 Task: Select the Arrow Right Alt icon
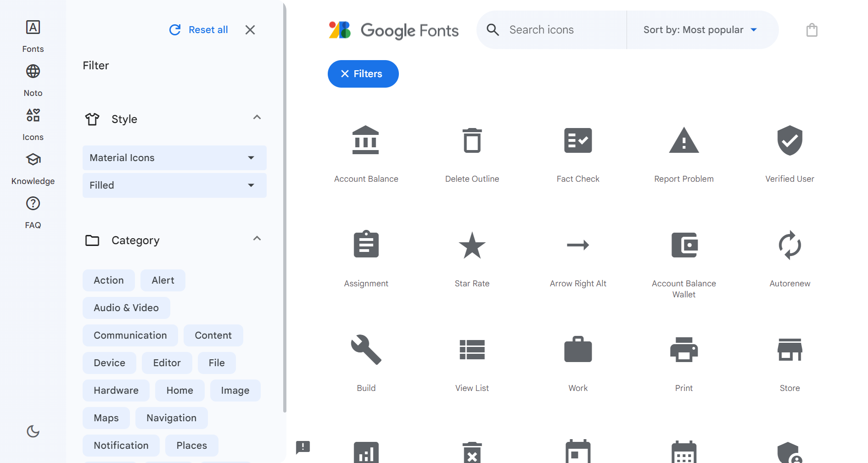[578, 245]
